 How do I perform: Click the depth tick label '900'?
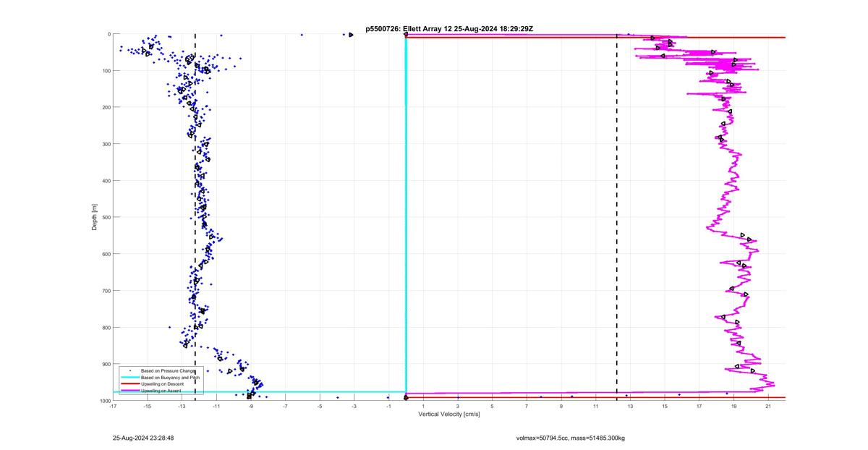click(106, 364)
